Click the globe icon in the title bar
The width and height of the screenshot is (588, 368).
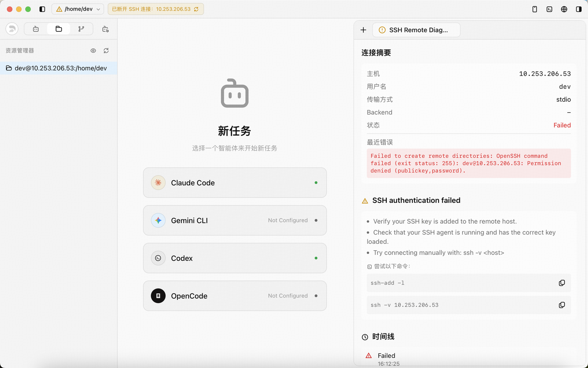pyautogui.click(x=564, y=9)
